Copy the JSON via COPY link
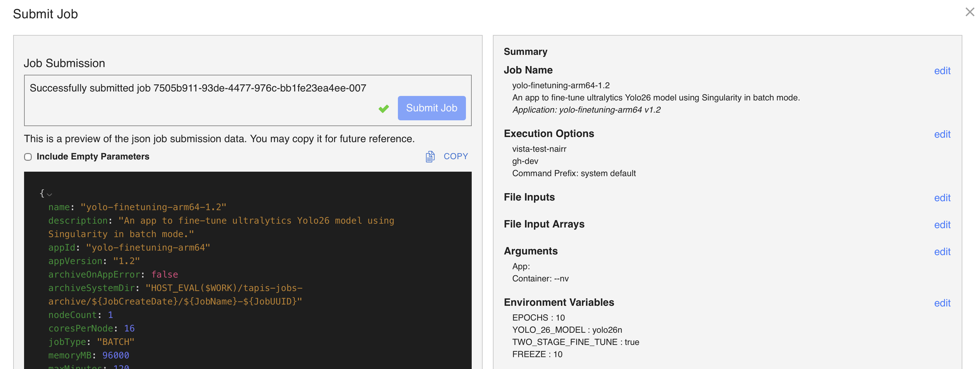980x369 pixels. 455,156
